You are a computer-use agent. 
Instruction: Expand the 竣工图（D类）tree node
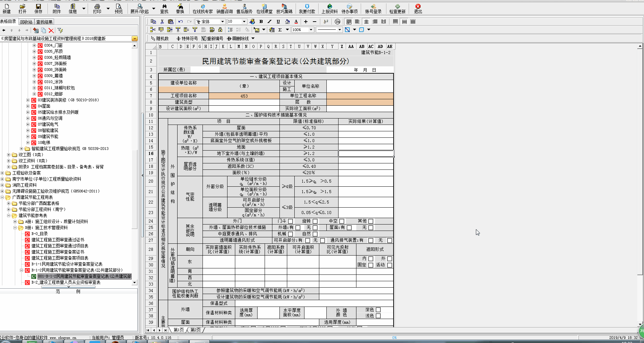tap(8, 154)
